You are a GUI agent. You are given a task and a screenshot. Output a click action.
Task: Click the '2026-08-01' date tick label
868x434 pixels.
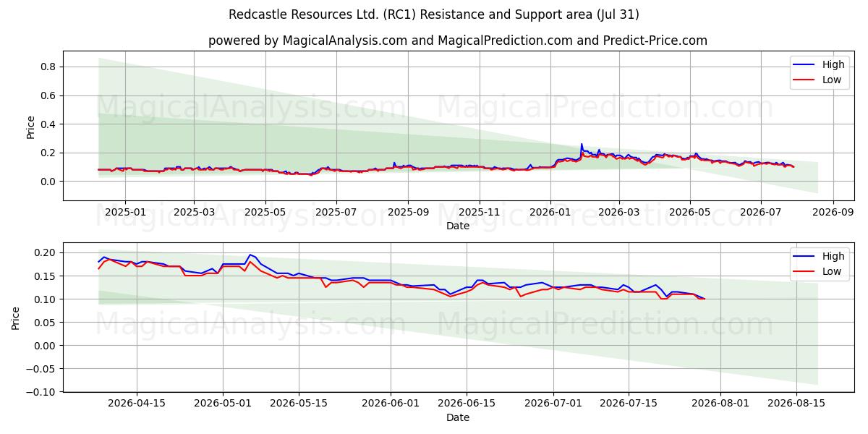[721, 404]
